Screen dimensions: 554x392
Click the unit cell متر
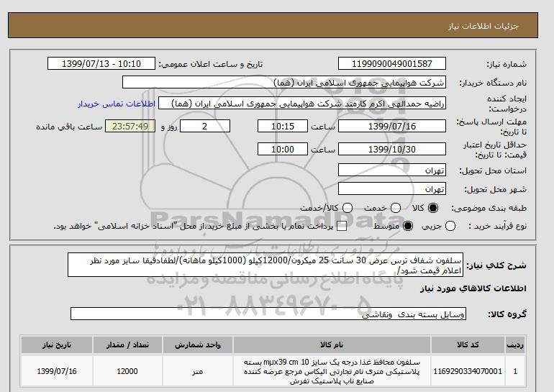coord(198,371)
